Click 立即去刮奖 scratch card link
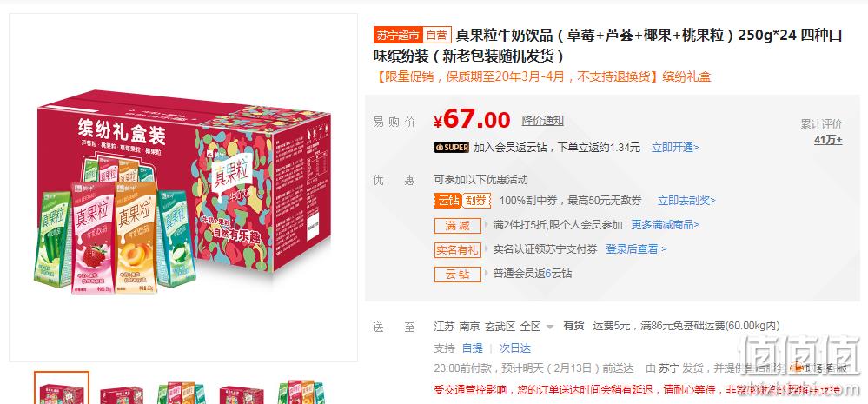Screen dimensions: 868x404 tap(686, 201)
